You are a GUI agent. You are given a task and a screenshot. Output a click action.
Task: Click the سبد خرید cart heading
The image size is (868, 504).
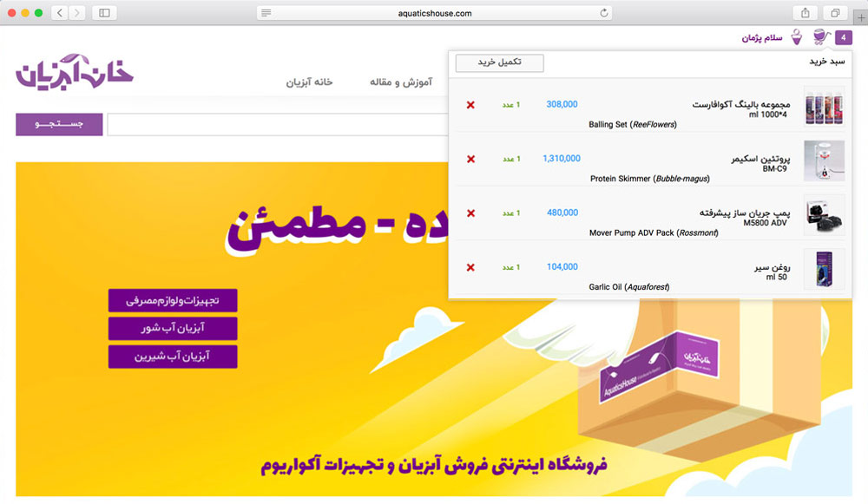(827, 61)
